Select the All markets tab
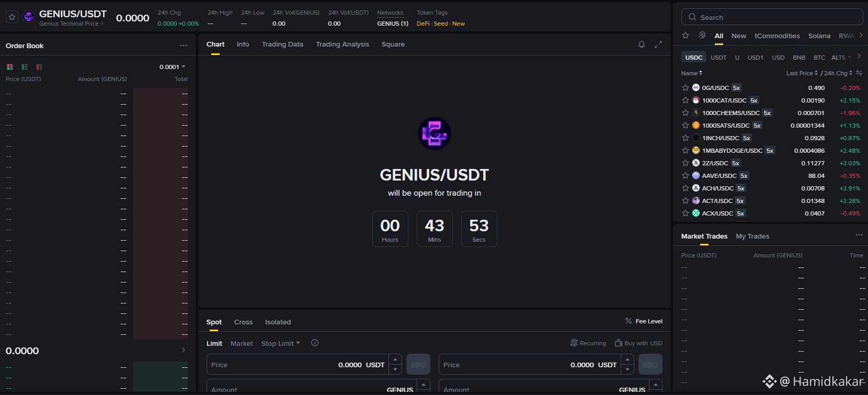868x395 pixels. (719, 36)
